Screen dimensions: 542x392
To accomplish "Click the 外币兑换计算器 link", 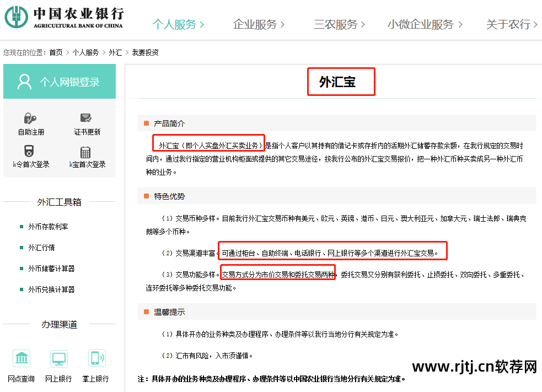I will tap(52, 289).
